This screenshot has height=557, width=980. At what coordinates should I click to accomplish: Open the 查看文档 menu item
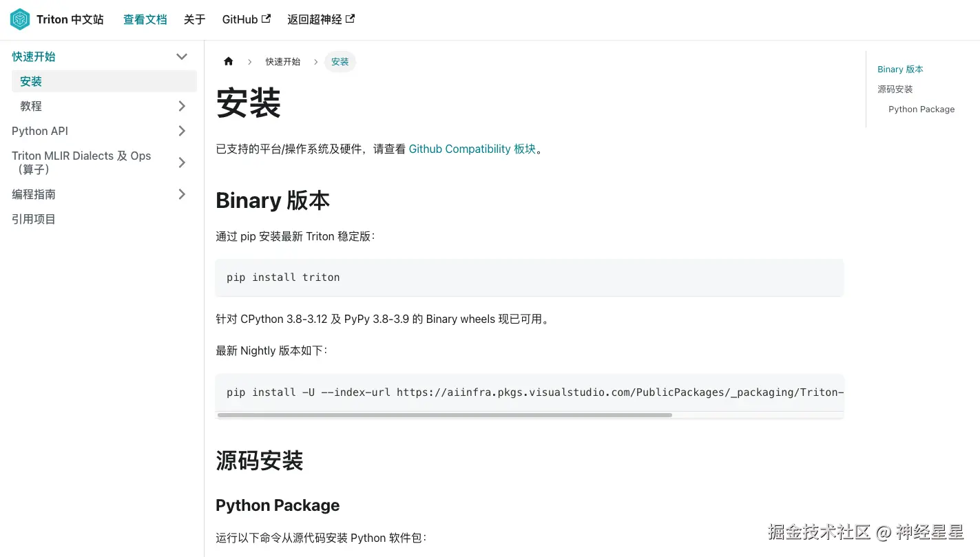tap(145, 19)
